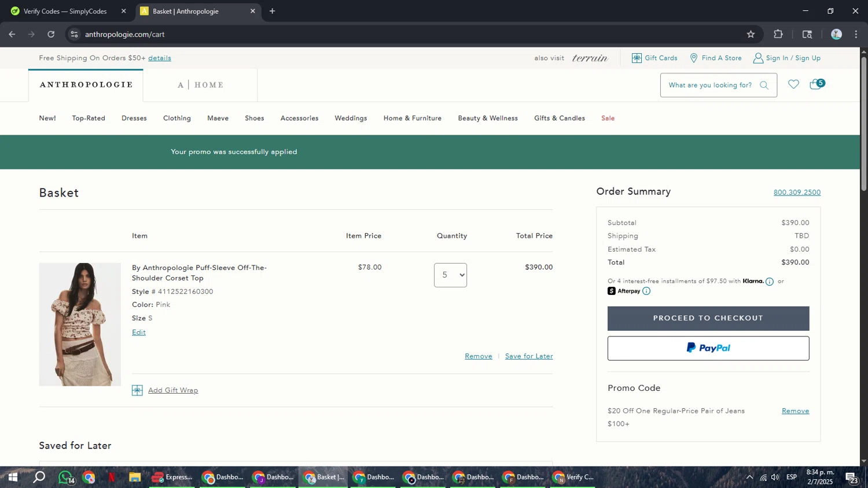
Task: Switch to the A | Home tab
Action: coord(200,86)
